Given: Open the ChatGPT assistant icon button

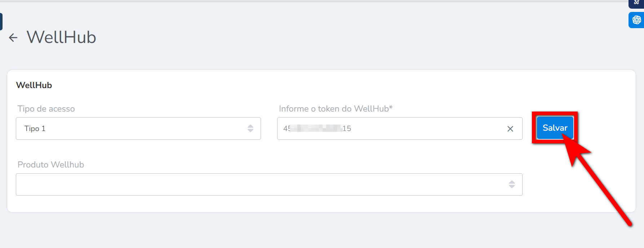Looking at the screenshot, I should point(636,20).
